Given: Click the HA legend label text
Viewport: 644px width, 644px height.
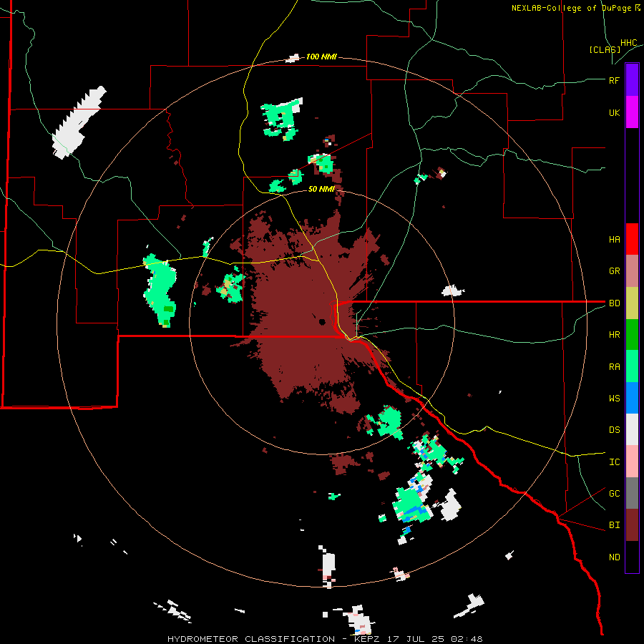Looking at the screenshot, I should (x=615, y=240).
